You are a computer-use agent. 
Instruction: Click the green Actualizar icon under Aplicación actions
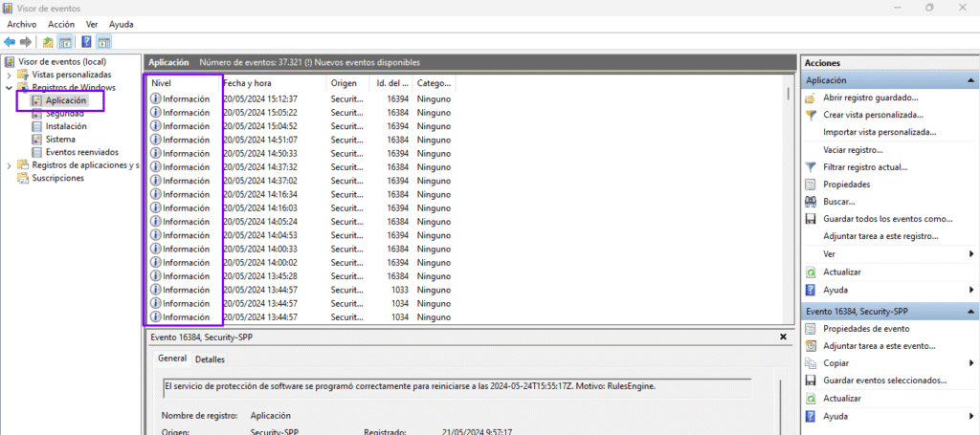[811, 272]
